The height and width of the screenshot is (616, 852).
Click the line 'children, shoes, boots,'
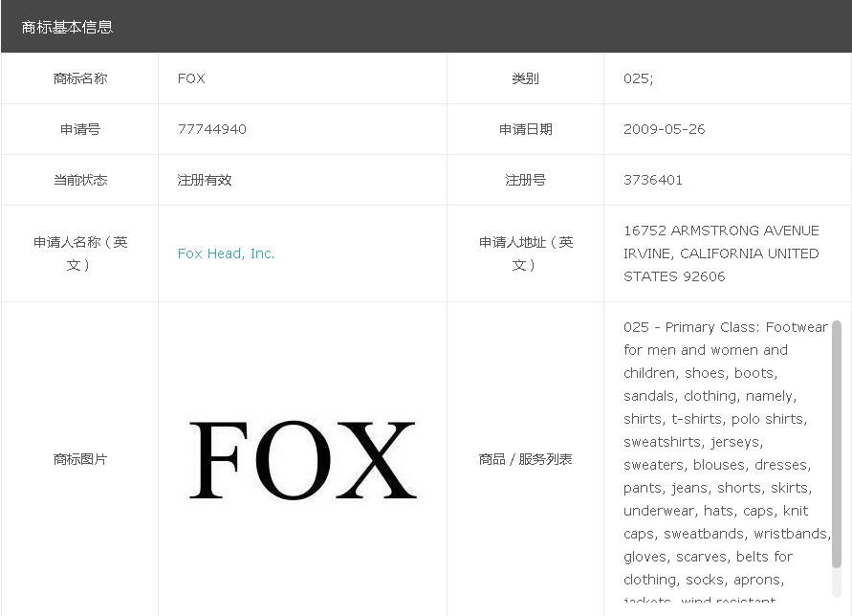[701, 373]
